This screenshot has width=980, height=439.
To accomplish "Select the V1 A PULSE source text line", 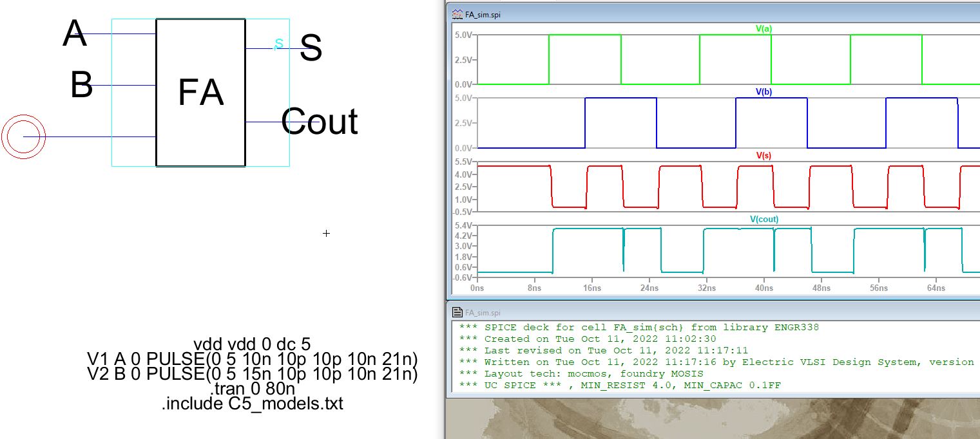I will pyautogui.click(x=252, y=359).
